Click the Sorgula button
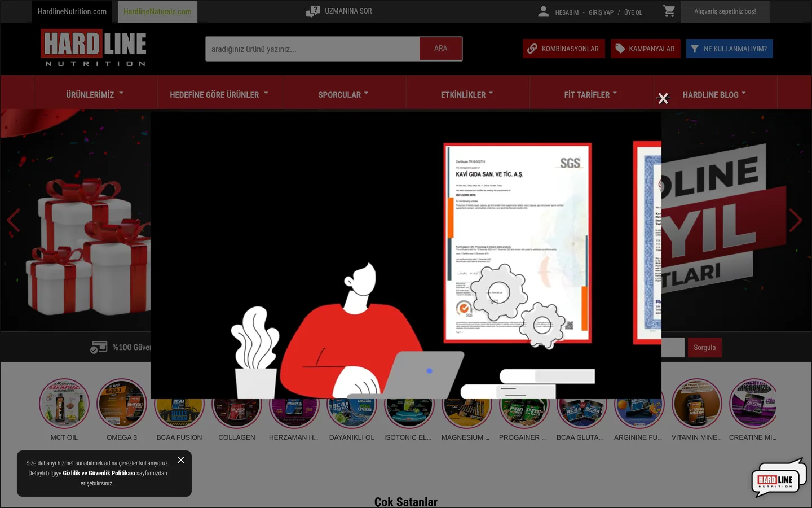 tap(704, 348)
